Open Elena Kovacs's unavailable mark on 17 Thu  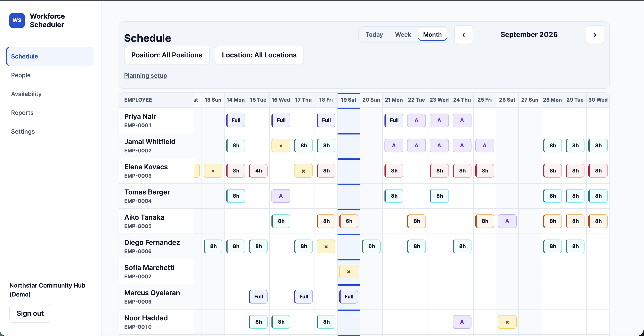(303, 171)
